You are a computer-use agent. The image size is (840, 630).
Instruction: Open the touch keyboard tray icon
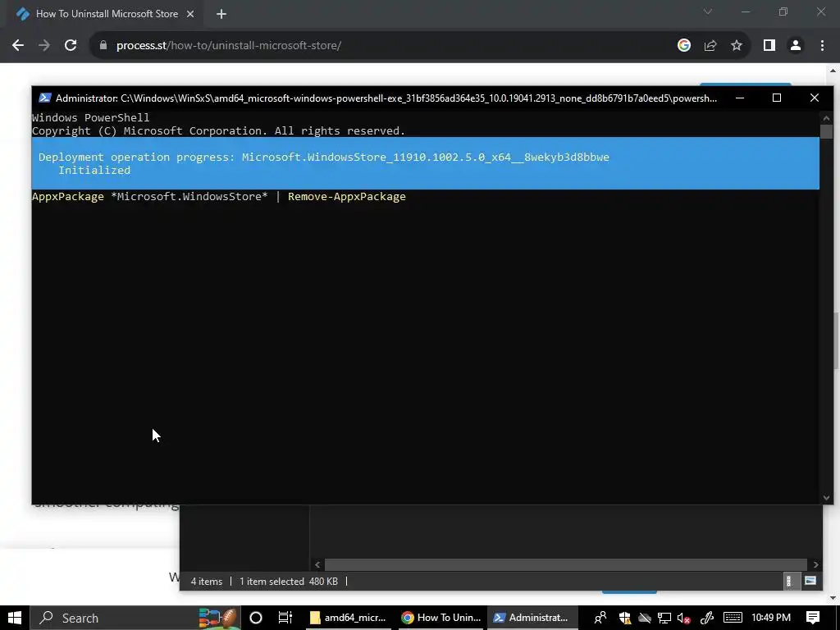(733, 618)
